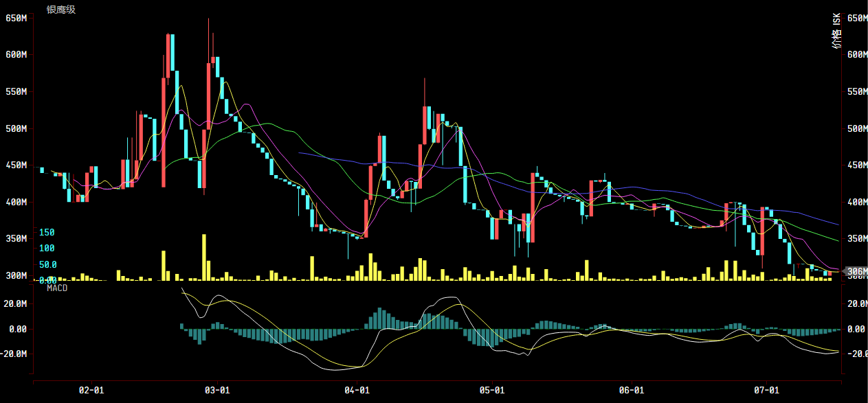Click 20.0M on the left MACD axis
Viewport: 868px width, 403px height.
pos(15,303)
